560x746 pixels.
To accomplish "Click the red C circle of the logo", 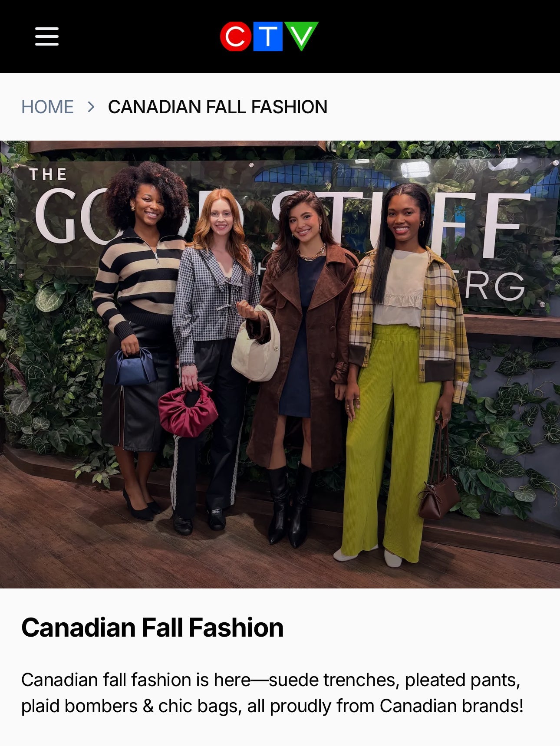I will pyautogui.click(x=236, y=36).
